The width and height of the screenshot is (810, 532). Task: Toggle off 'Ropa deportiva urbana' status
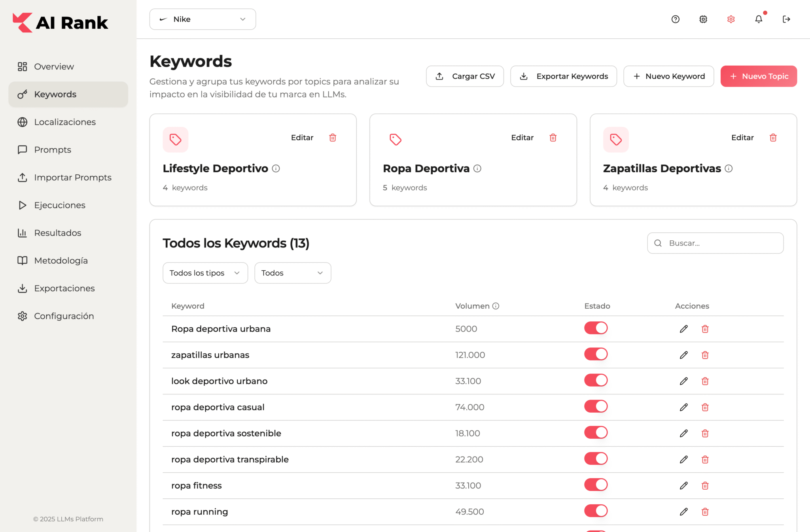[596, 328]
